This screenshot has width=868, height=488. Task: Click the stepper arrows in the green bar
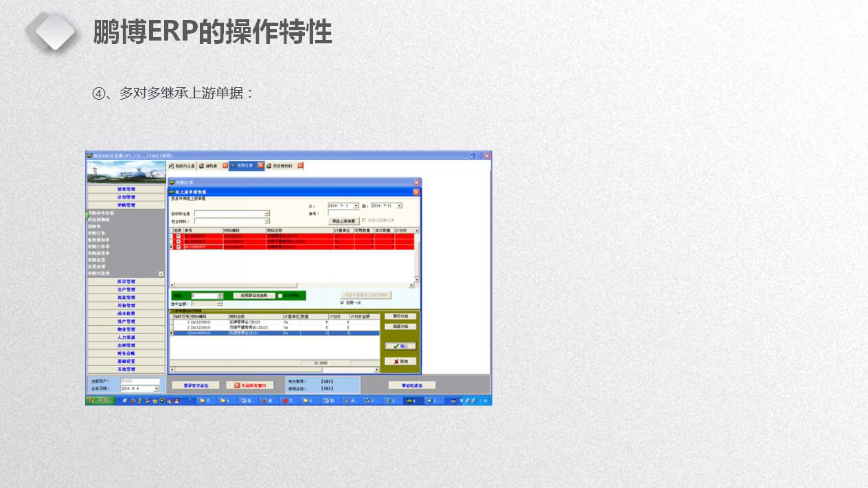point(220,296)
